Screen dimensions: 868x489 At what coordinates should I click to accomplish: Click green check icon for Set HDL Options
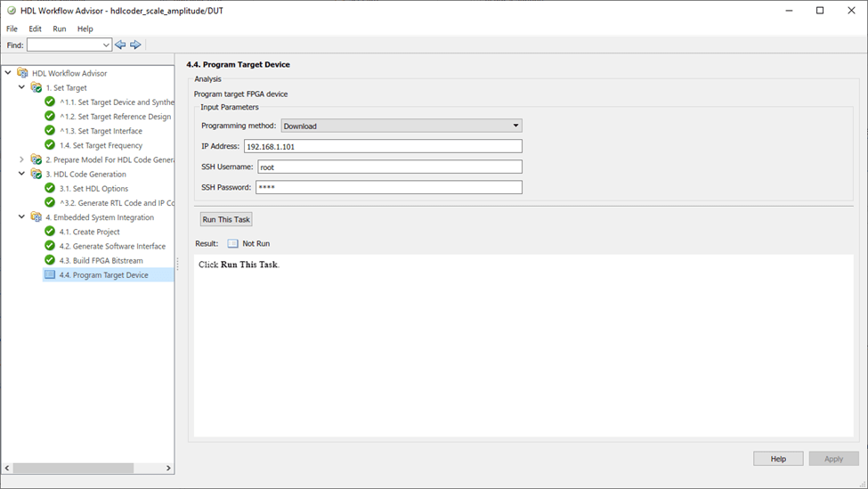(x=51, y=189)
